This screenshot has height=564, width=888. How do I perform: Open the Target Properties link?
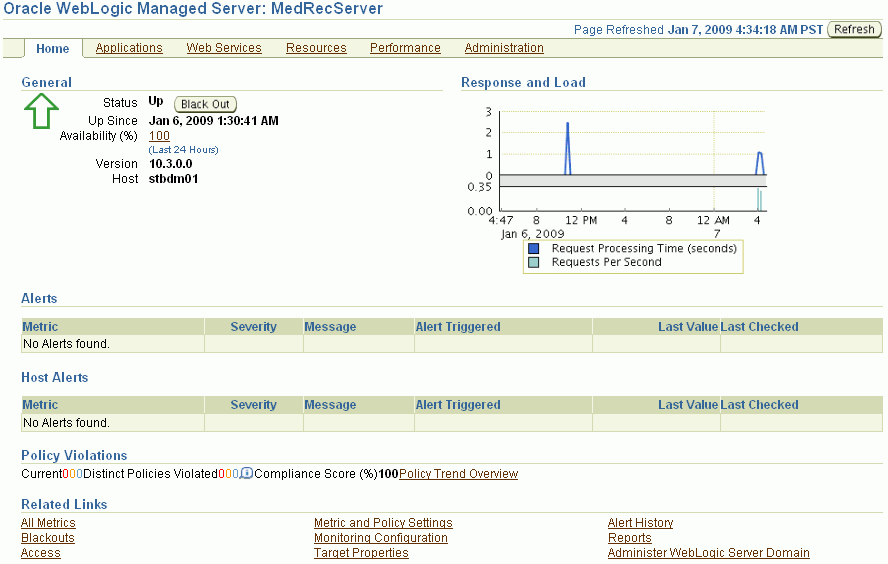361,553
